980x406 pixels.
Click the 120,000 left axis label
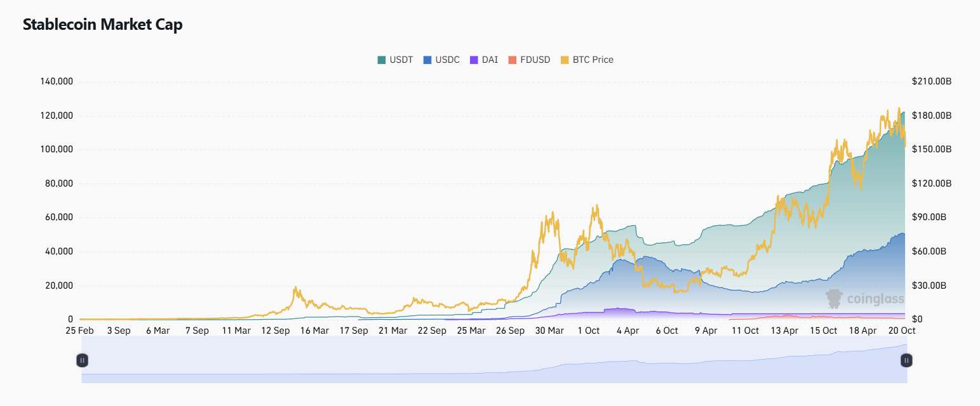pos(57,115)
